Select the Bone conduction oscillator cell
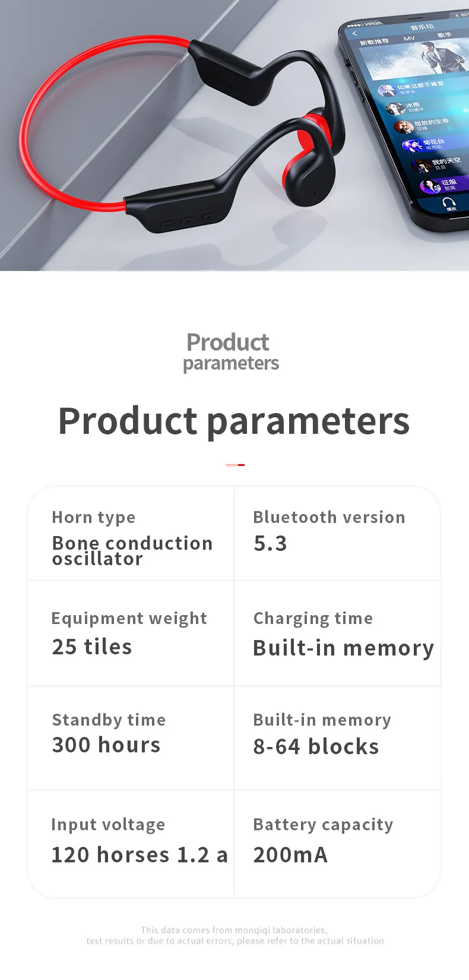Screen dimensions: 469x980 pos(131,533)
